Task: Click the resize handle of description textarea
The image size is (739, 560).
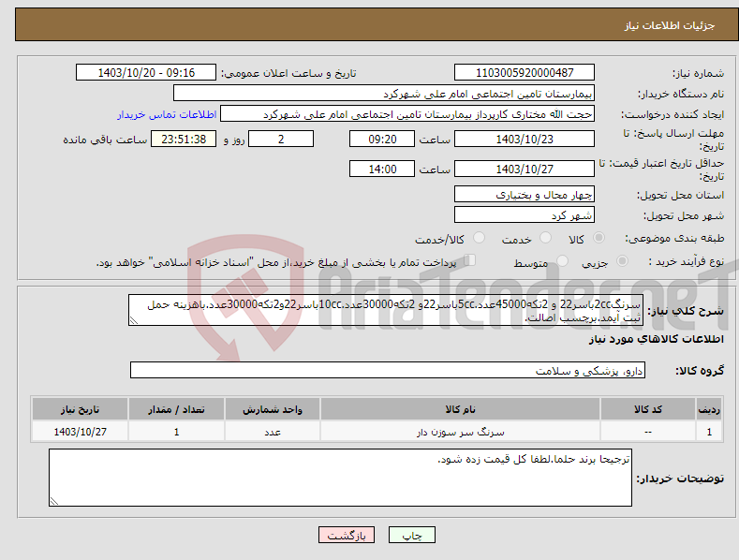Action: (x=134, y=321)
